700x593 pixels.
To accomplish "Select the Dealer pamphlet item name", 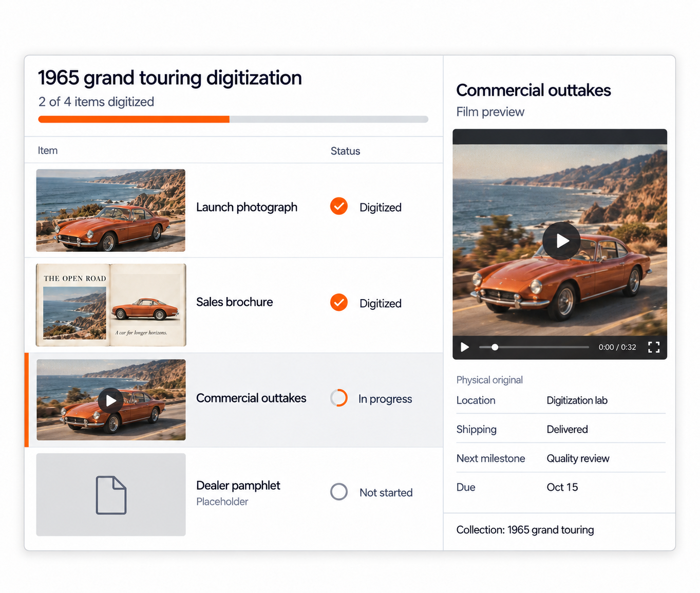I will click(238, 486).
